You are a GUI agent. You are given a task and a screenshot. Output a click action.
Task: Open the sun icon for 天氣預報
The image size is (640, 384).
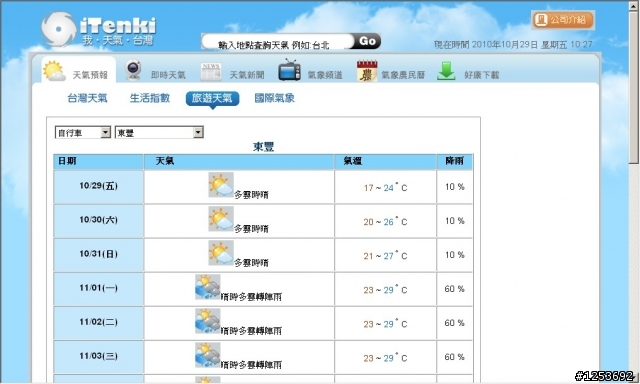[x=54, y=71]
